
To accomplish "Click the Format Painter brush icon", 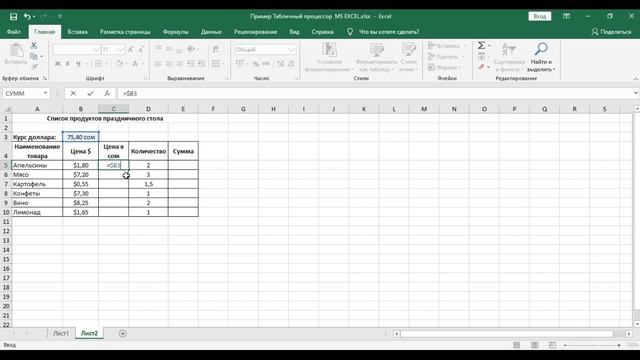I will pos(34,67).
